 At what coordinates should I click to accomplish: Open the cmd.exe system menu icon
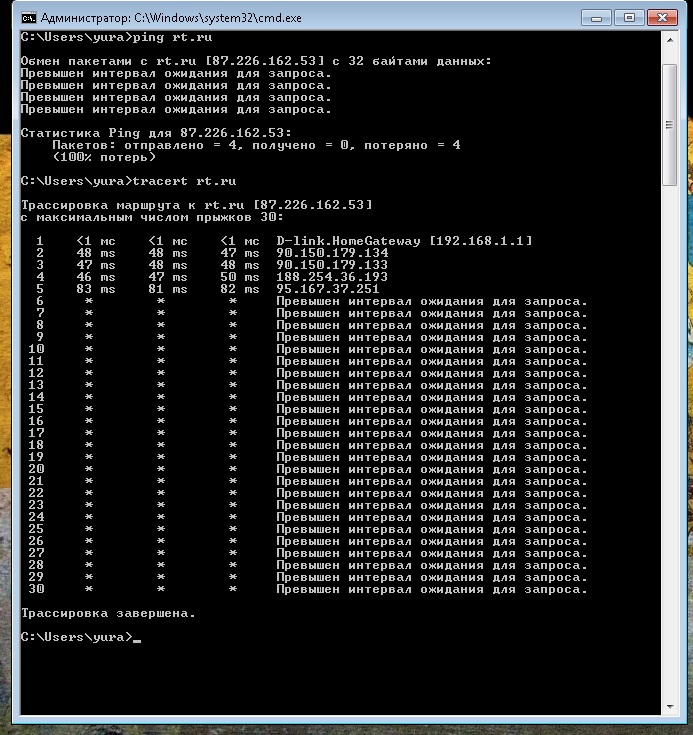pos(29,18)
